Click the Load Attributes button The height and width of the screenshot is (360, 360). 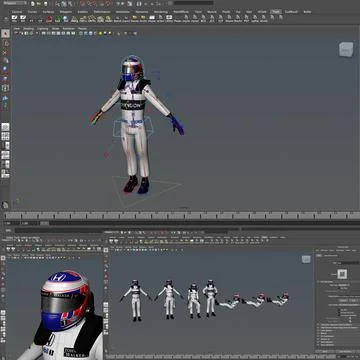pyautogui.click(x=343, y=351)
